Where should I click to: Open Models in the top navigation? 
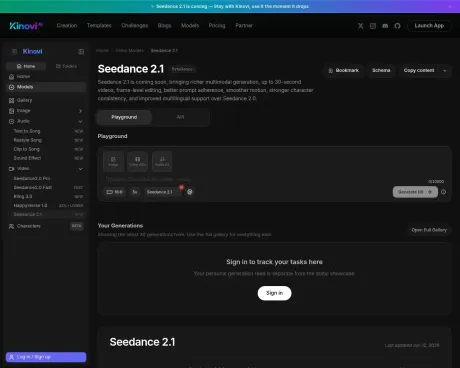click(x=190, y=26)
